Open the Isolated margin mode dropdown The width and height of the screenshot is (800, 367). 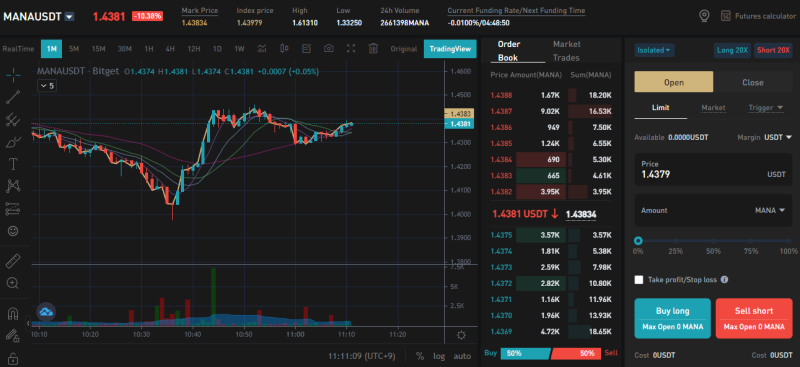pyautogui.click(x=655, y=50)
